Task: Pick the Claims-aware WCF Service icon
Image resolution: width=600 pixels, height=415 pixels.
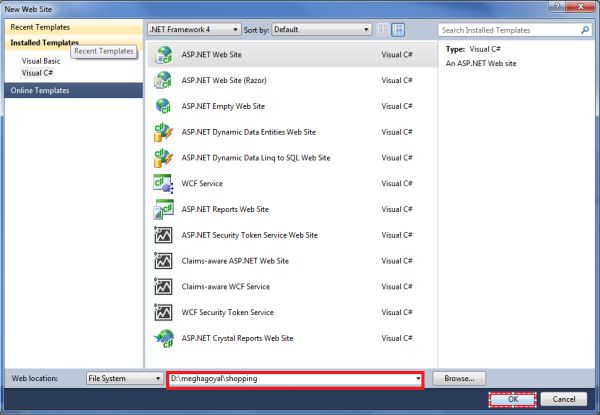Action: (x=163, y=286)
